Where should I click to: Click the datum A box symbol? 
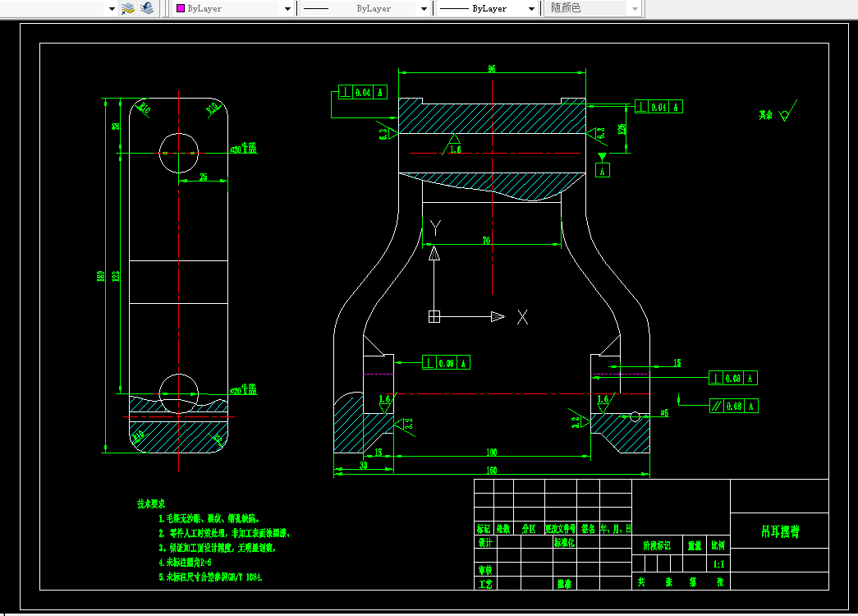pyautogui.click(x=603, y=171)
